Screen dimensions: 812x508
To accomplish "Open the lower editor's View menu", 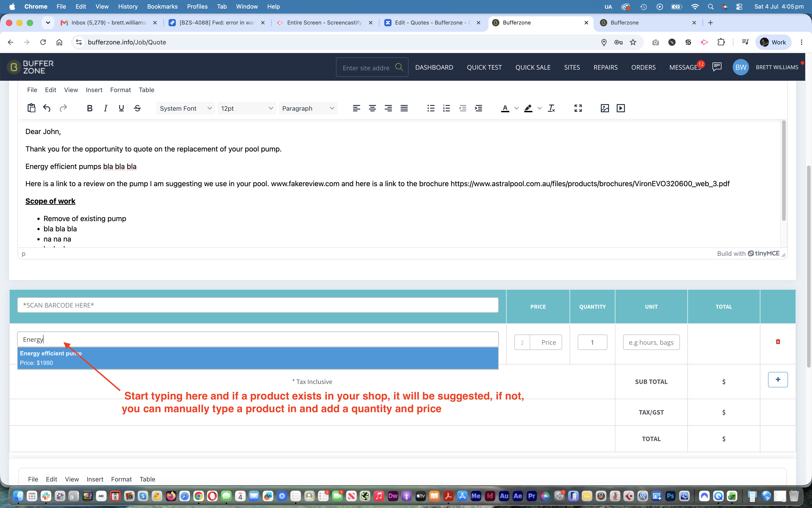I will [72, 479].
